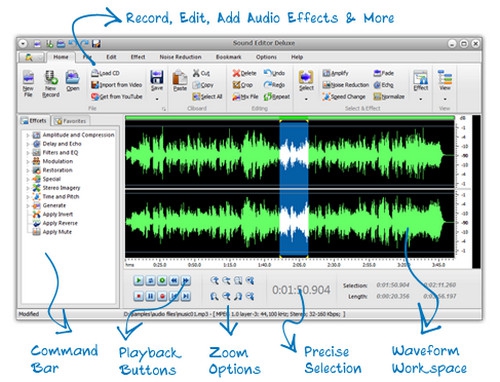This screenshot has width=500, height=382.
Task: Click Select All in Clipboard group
Action: (207, 97)
